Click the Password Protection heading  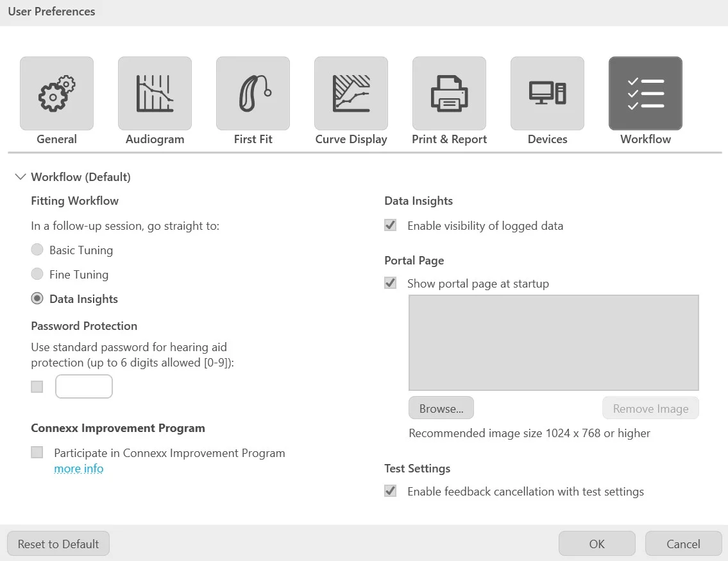pyautogui.click(x=84, y=326)
